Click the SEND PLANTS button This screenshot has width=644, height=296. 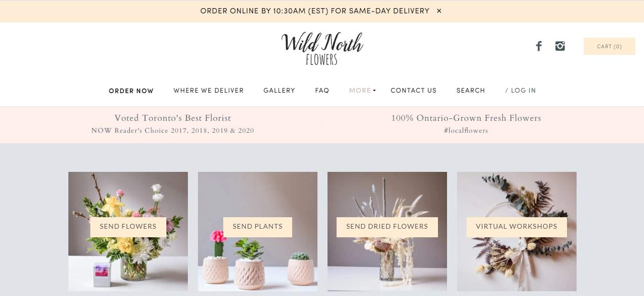pyautogui.click(x=258, y=227)
